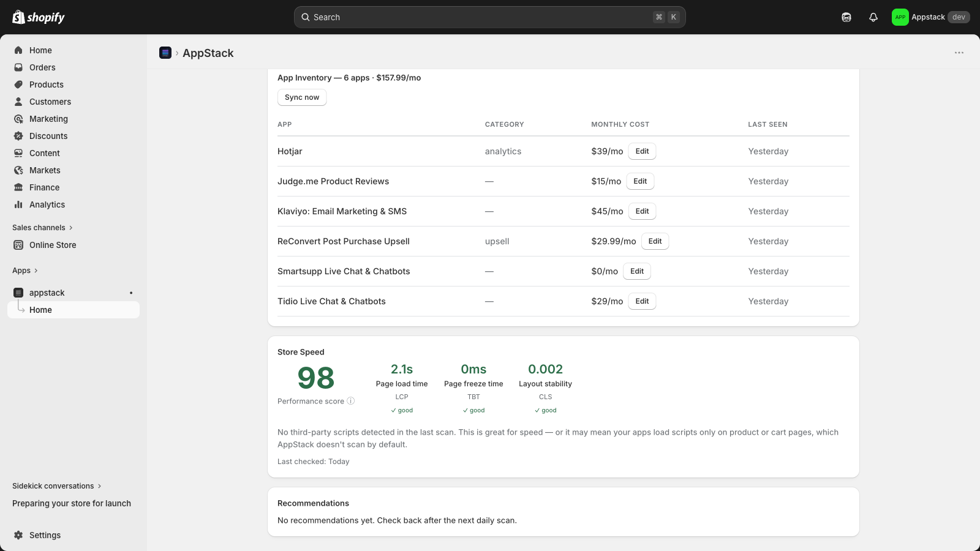This screenshot has width=980, height=551.
Task: Click the Recommendations heading
Action: (x=313, y=503)
